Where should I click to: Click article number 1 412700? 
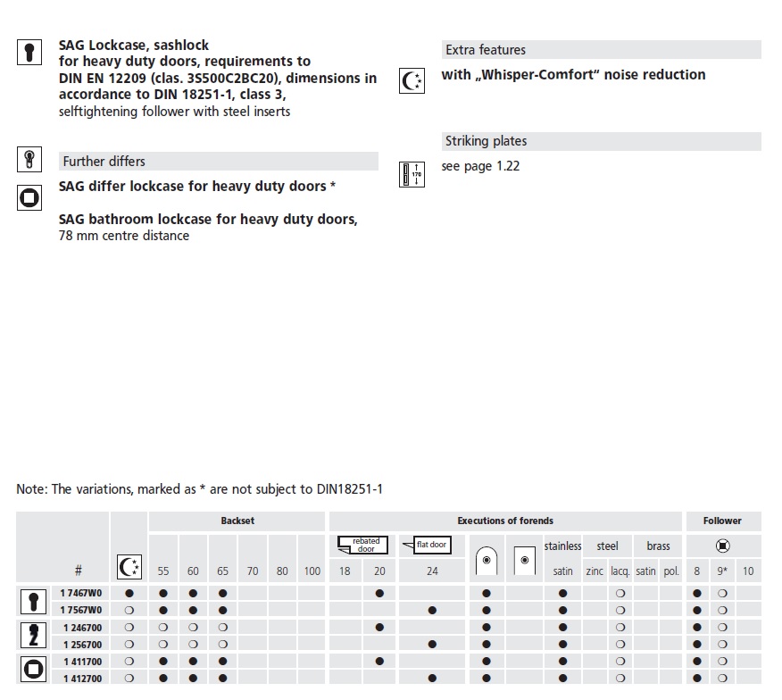[82, 679]
